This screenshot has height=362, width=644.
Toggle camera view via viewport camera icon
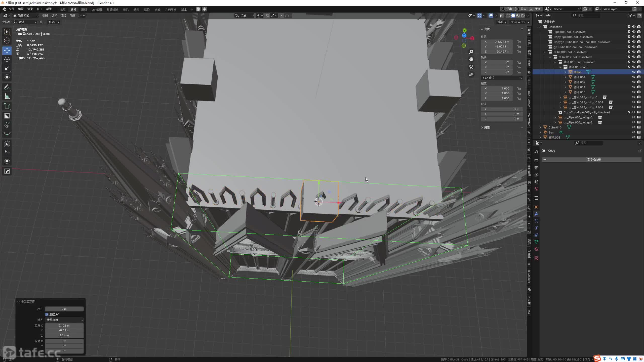coord(471,67)
